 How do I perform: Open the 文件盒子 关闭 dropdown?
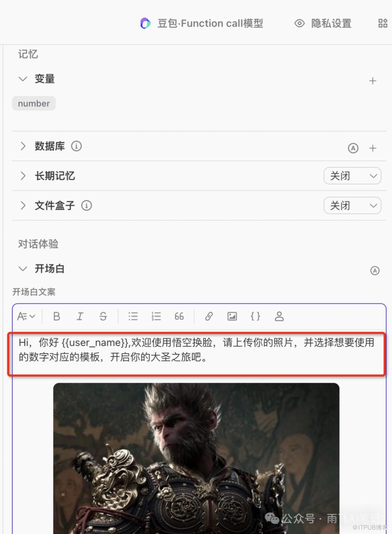352,205
